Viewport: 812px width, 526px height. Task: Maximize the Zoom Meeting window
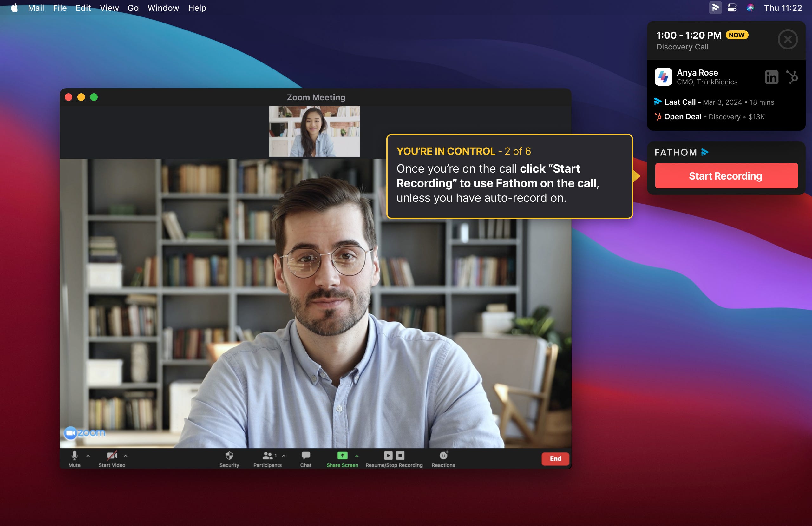94,97
